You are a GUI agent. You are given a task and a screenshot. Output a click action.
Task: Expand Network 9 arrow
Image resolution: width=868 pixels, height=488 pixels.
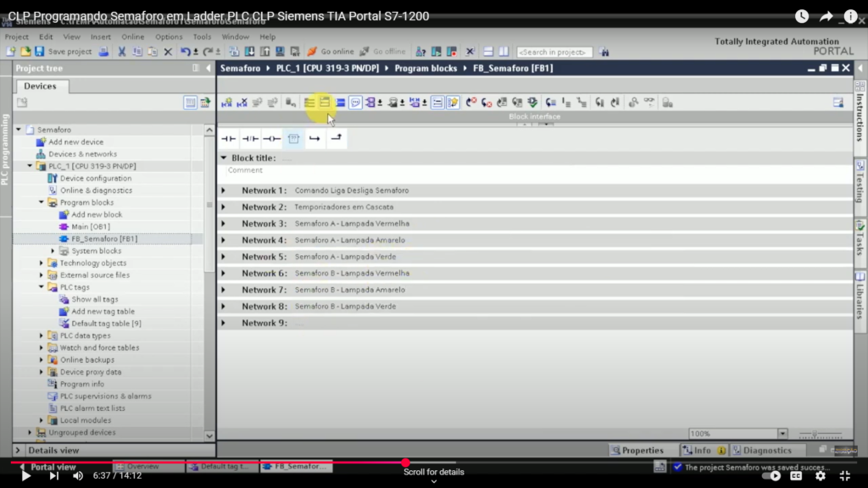(224, 323)
